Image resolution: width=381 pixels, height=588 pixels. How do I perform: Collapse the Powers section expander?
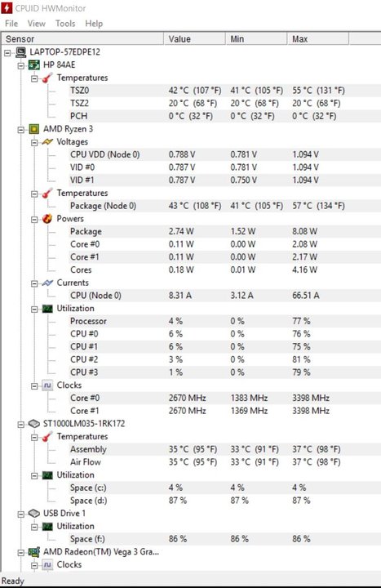click(34, 220)
